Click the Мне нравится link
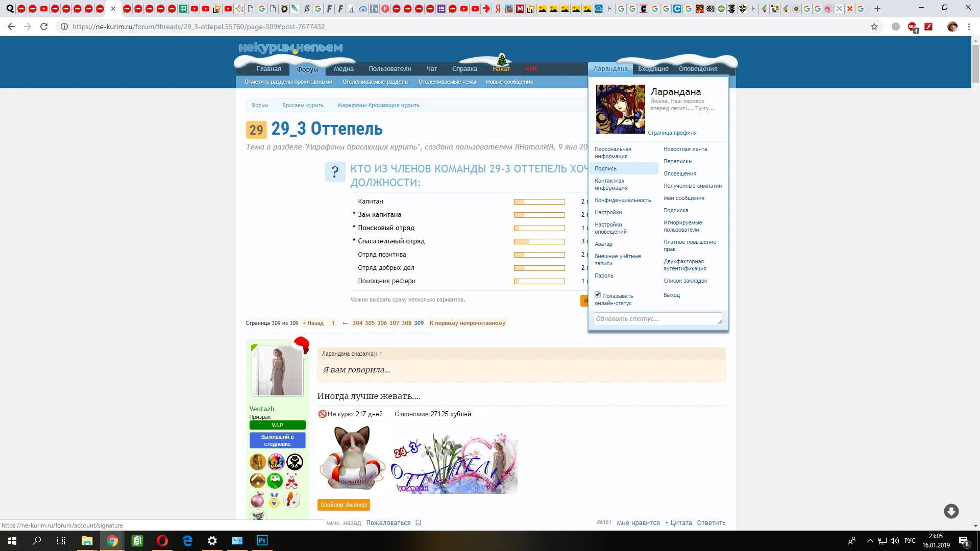Screen dimensions: 980x551 638,523
